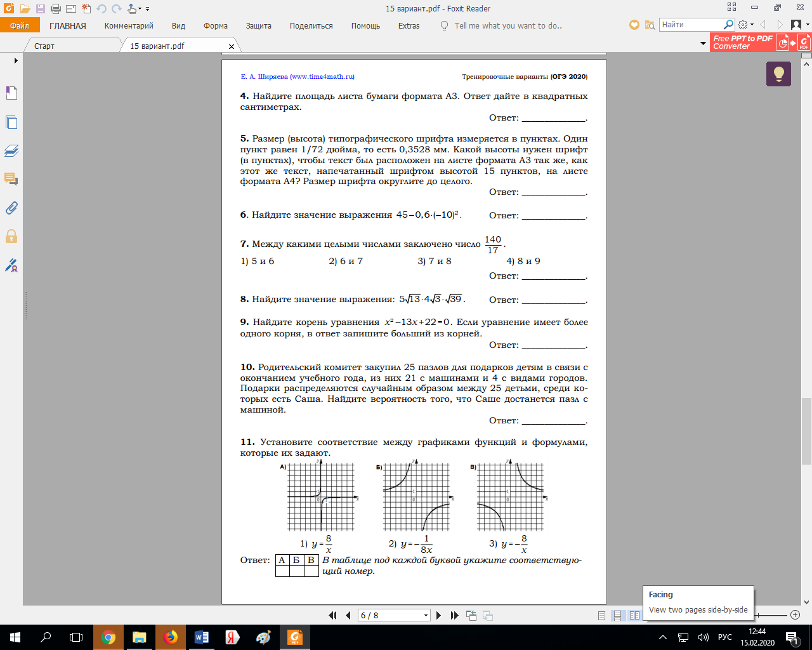
Task: Click into the Найти search field
Action: pos(691,25)
